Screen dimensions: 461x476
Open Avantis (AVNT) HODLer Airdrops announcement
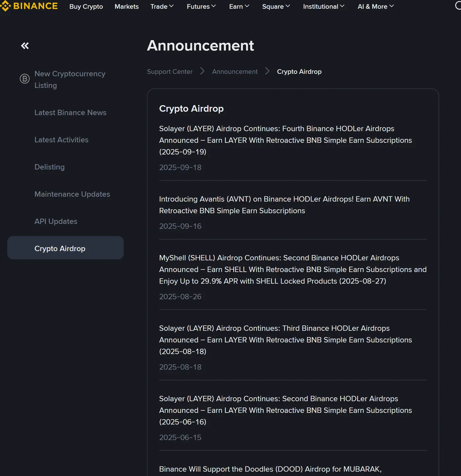284,205
